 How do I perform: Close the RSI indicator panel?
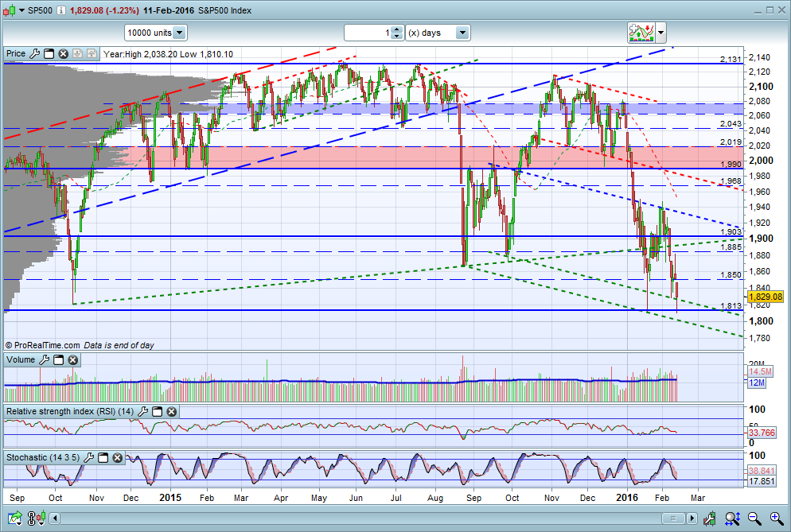[172, 411]
